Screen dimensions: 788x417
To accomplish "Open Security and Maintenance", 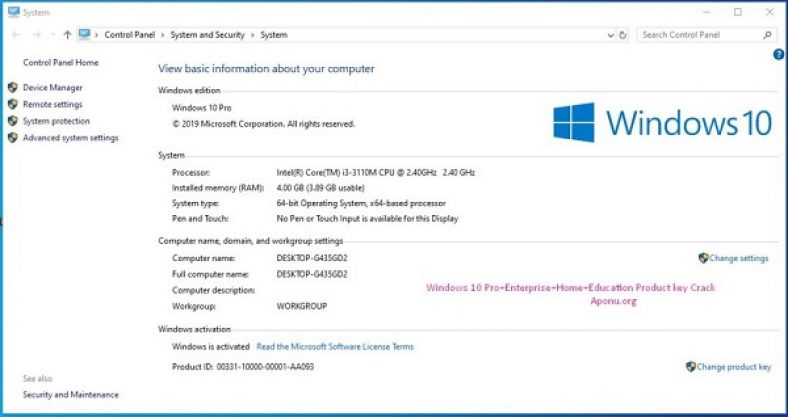I will click(x=71, y=394).
